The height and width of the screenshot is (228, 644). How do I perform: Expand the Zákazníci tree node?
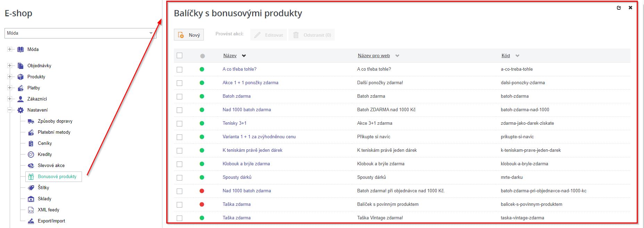click(x=10, y=99)
